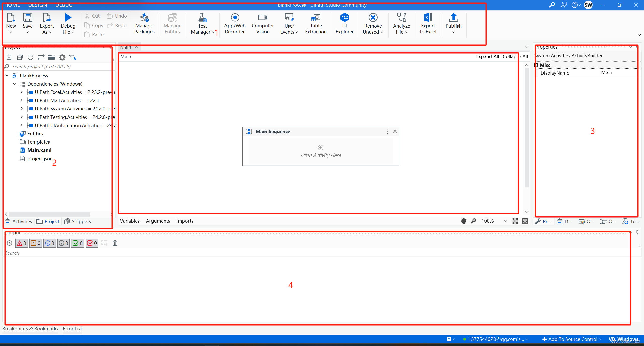This screenshot has width=644, height=346.
Task: Open Test Manager tool
Action: pyautogui.click(x=202, y=24)
